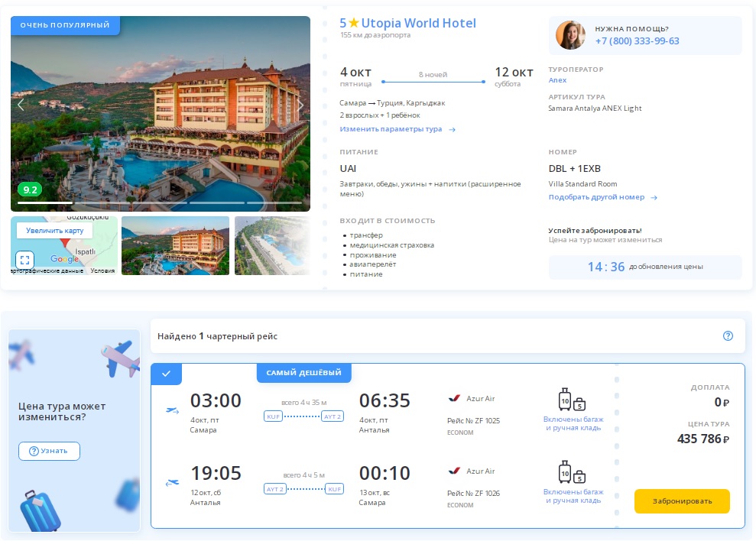Image resolution: width=756 pixels, height=541 pixels.
Task: Click Рейс № ZF 1026 text
Action: (x=473, y=494)
